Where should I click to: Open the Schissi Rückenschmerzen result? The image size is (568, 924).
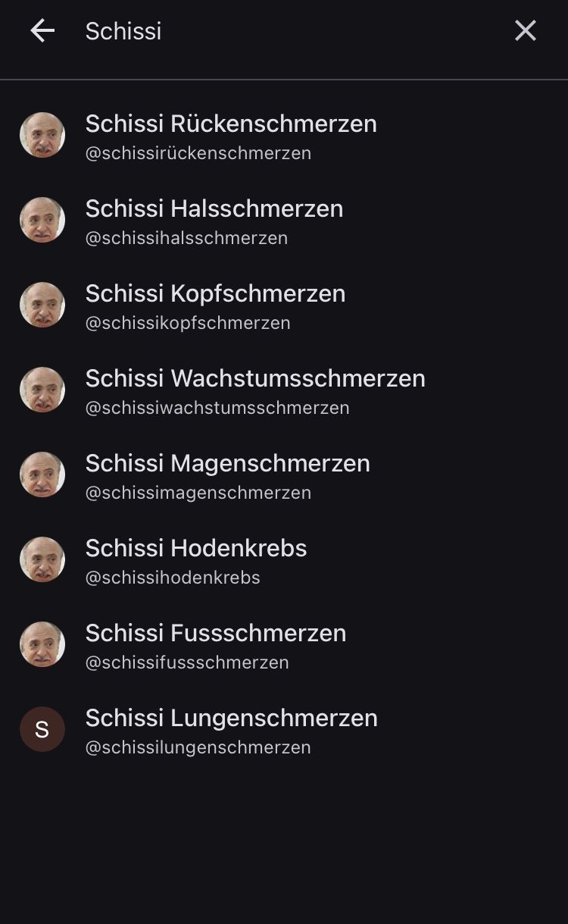284,135
